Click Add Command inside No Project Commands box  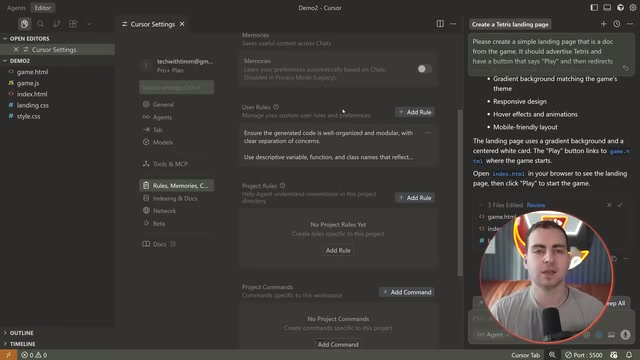coord(338,344)
